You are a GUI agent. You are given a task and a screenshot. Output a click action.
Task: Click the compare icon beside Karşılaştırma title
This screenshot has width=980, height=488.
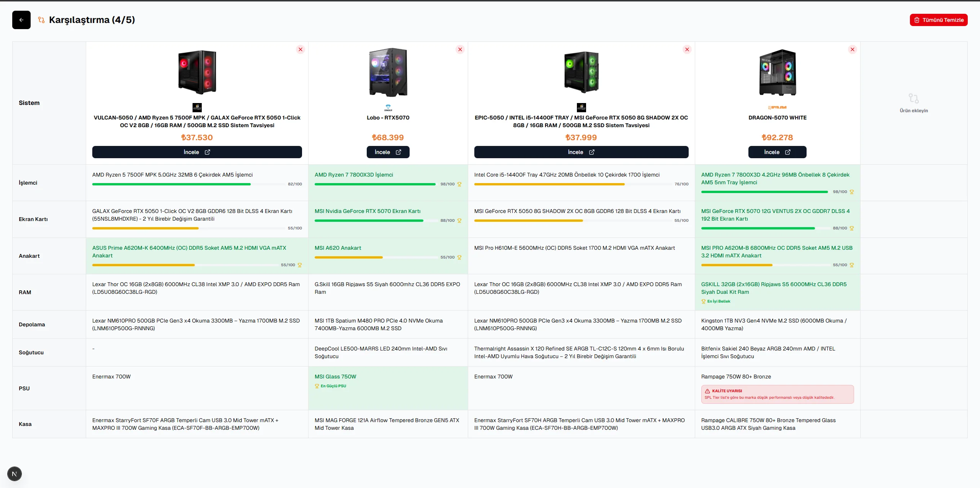tap(41, 20)
